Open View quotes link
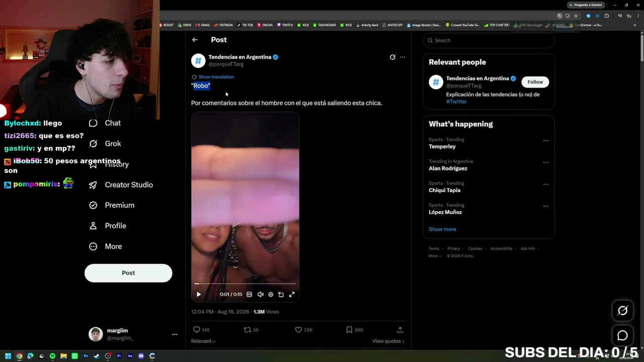Image resolution: width=644 pixels, height=362 pixels. tap(388, 341)
